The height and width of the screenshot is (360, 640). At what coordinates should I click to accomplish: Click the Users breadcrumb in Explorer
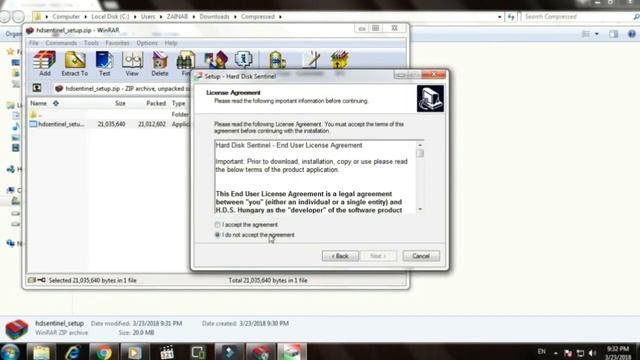click(148, 17)
